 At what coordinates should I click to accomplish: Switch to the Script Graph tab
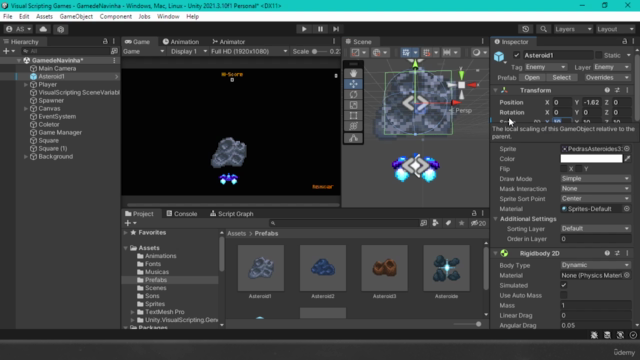click(x=232, y=213)
